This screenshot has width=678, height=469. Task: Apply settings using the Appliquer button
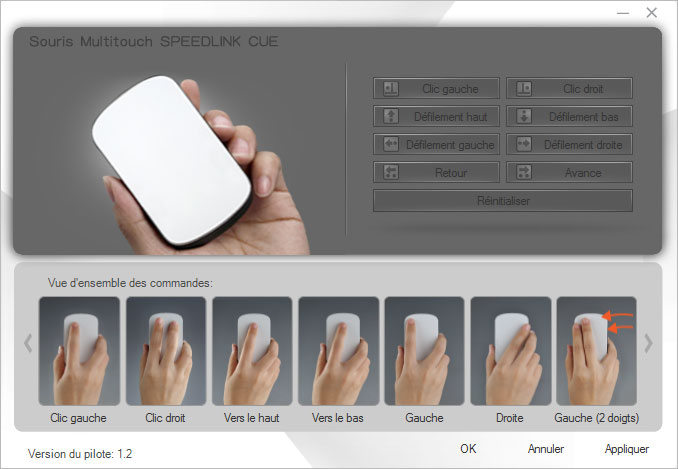(x=627, y=449)
